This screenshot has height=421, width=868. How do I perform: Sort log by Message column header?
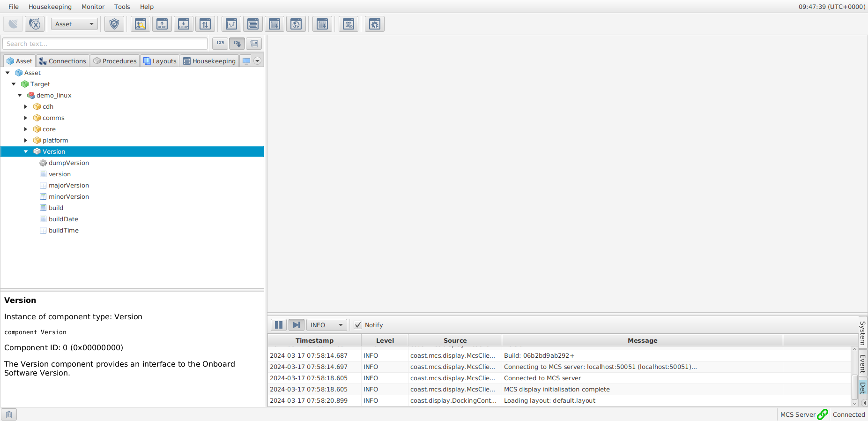tap(642, 340)
